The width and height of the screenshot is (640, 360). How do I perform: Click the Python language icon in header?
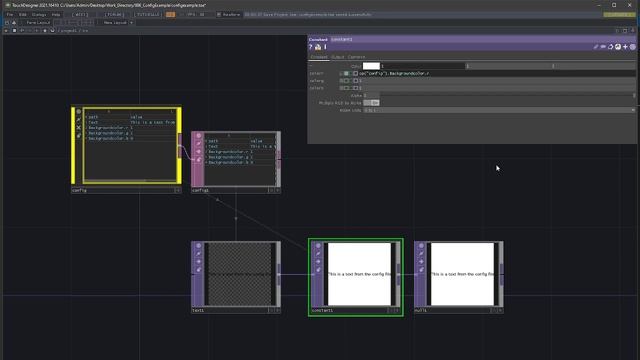pyautogui.click(x=618, y=47)
